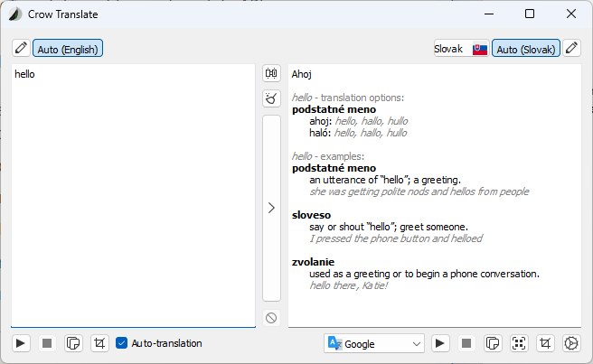
Task: Translate a screen area from source toolbar
Action: [x=99, y=343]
